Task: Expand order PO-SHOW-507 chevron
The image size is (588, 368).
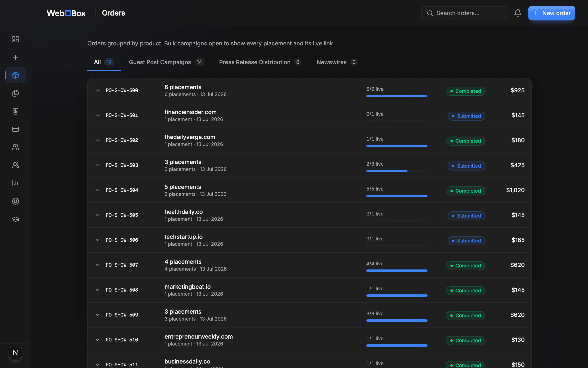Action: 97,265
